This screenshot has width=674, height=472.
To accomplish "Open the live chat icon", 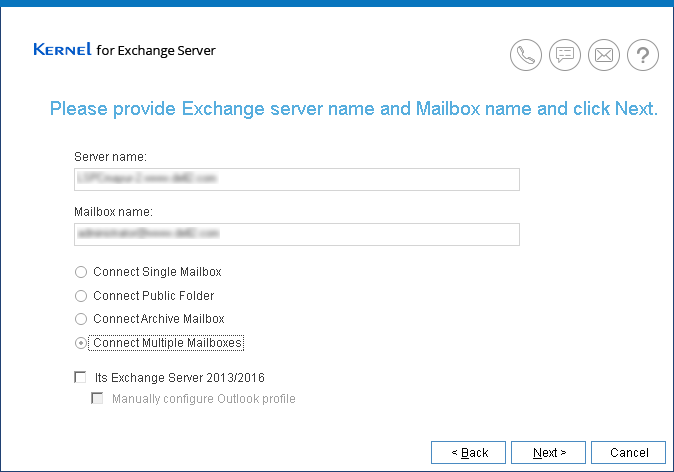I will click(565, 55).
